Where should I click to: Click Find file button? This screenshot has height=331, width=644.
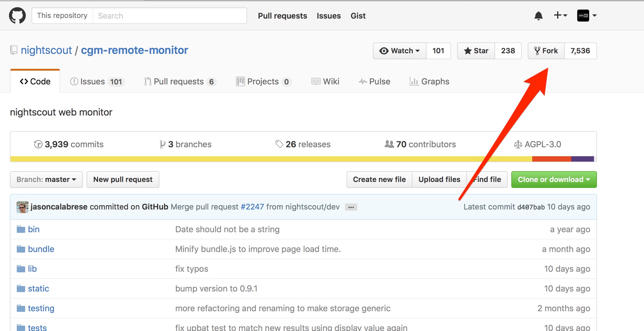point(487,180)
